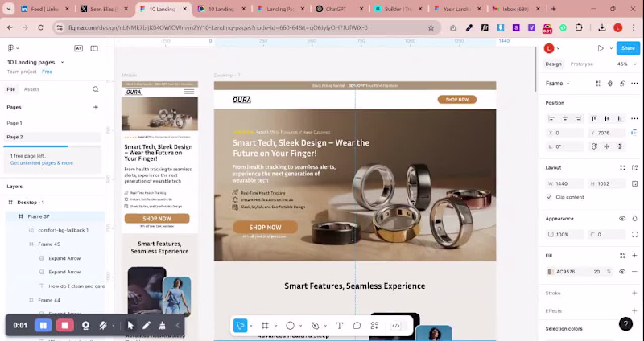Select the Ellipse shape tool
The width and height of the screenshot is (644, 341).
[290, 326]
